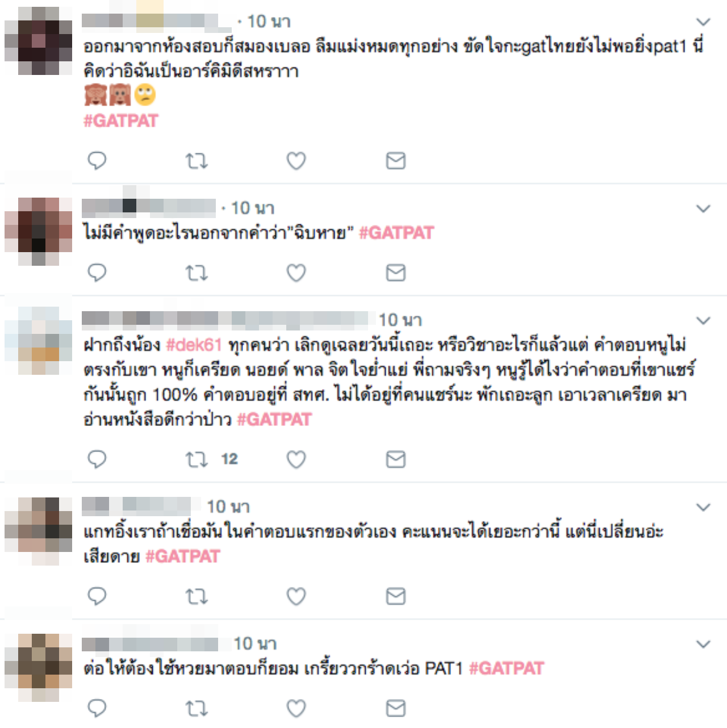Viewport: 727px width, 728px height.
Task: Open the chevron menu of the first tweet
Action: pyautogui.click(x=703, y=22)
